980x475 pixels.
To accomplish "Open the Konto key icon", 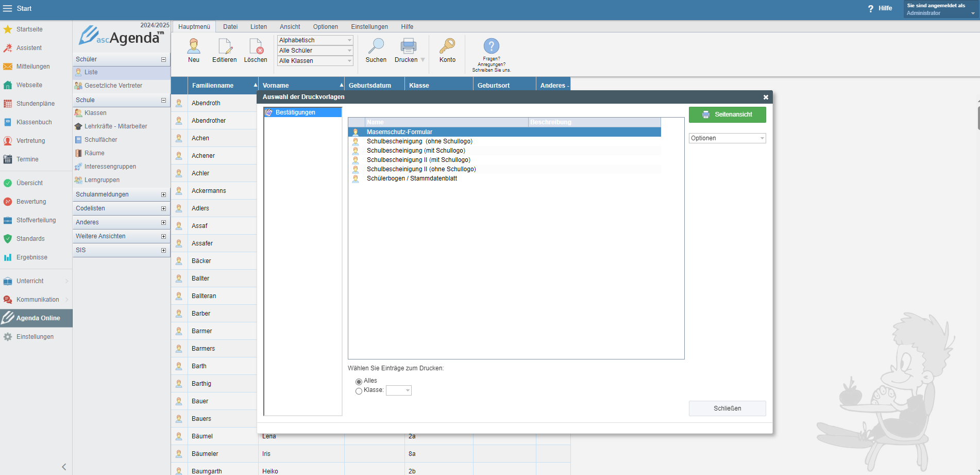I will click(447, 46).
